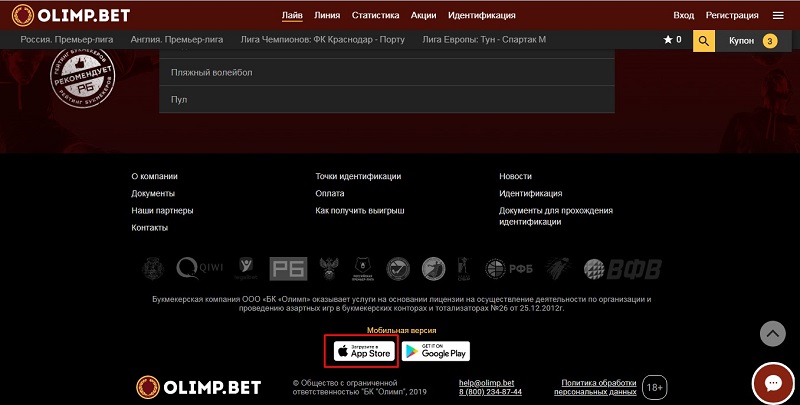Click the OLIMP.BET logo in header
The image size is (800, 405).
(71, 15)
